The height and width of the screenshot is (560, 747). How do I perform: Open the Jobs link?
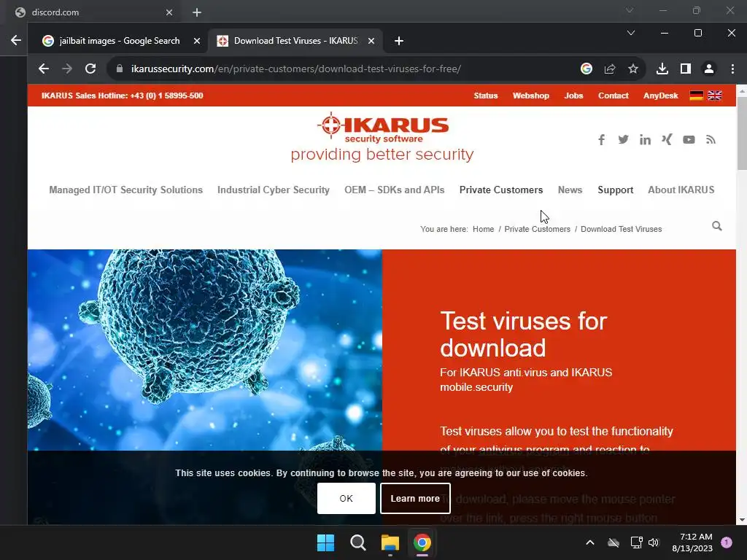click(573, 96)
